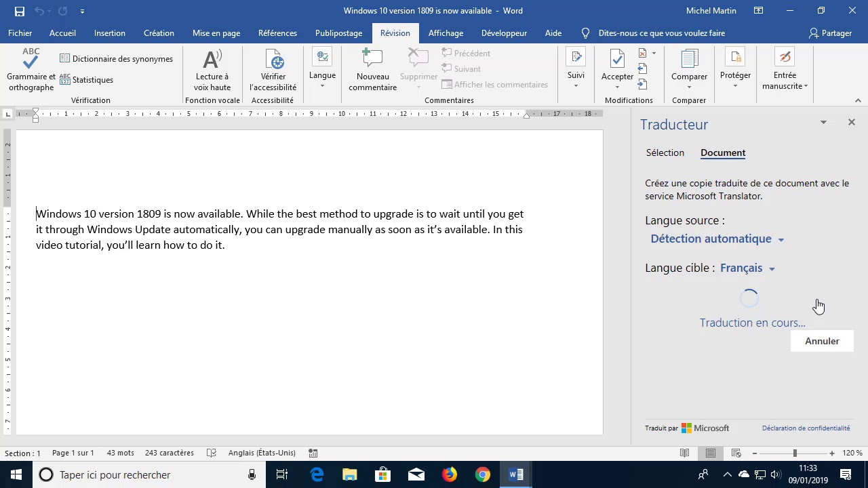Show document Statistiques word count

87,80
